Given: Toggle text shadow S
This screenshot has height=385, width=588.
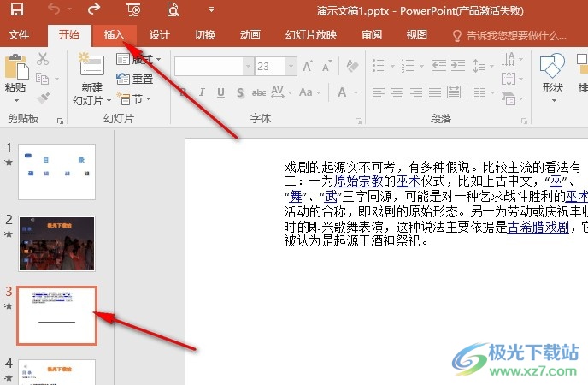Looking at the screenshot, I should pos(240,92).
